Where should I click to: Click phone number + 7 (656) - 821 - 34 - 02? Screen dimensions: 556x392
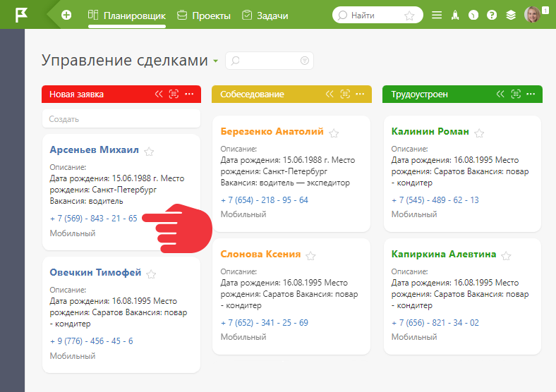(x=435, y=322)
